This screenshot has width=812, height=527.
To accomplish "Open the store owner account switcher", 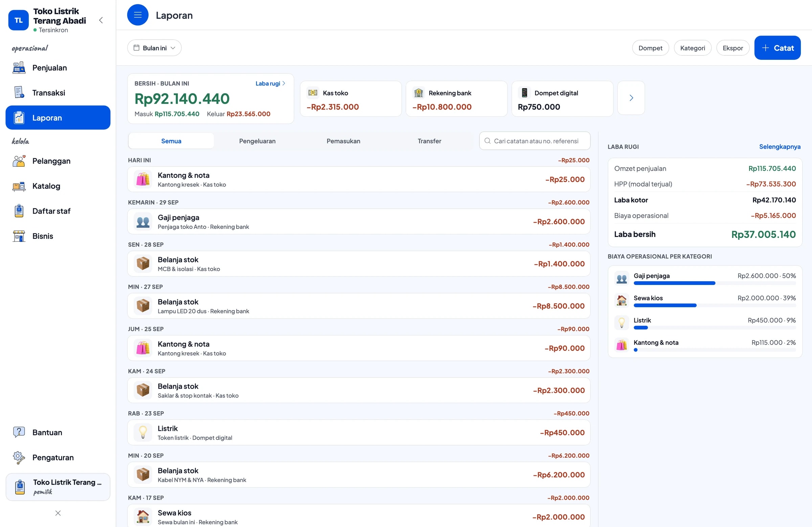I will (58, 487).
